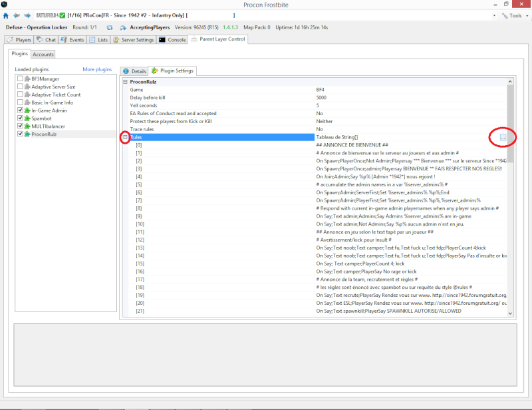Switch to the Console tab

coord(172,40)
